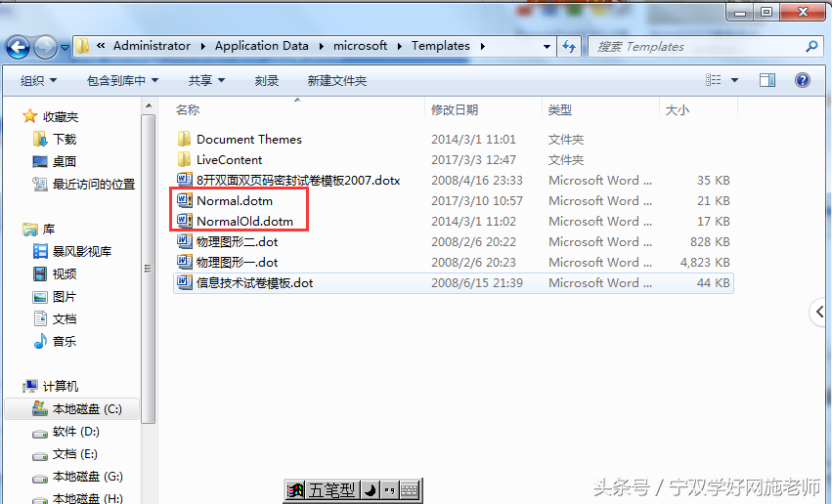Select the Document Themes folder icon
The width and height of the screenshot is (832, 504).
tap(184, 139)
